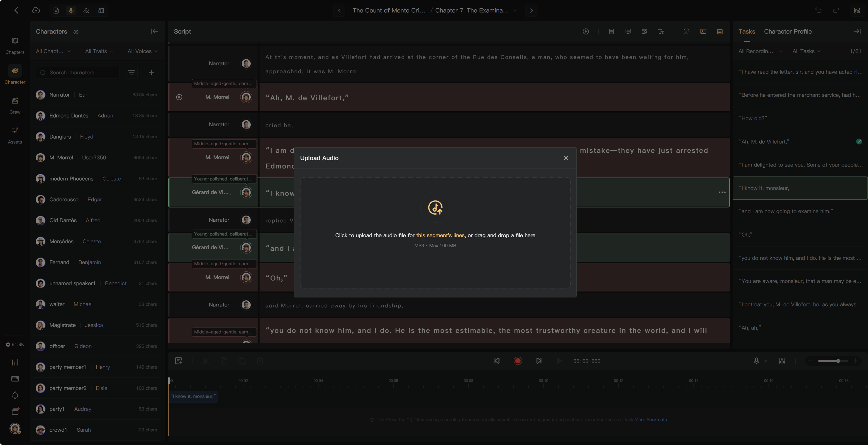Jump to next segment in transport bar
This screenshot has height=445, width=868.
(x=539, y=361)
